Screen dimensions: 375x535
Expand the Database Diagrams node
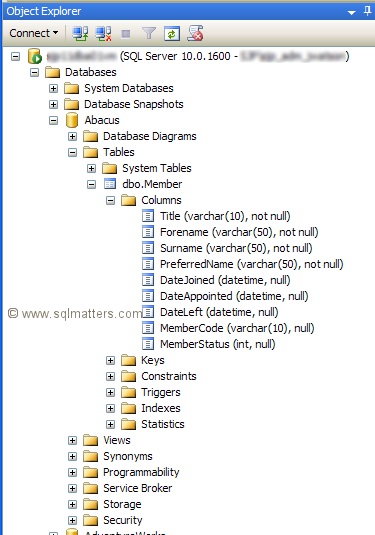coord(72,136)
